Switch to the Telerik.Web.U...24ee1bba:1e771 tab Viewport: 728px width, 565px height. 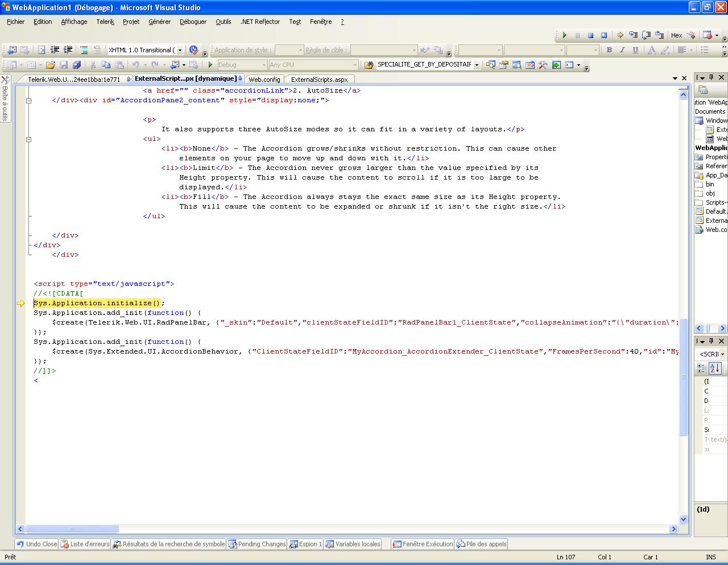point(74,80)
